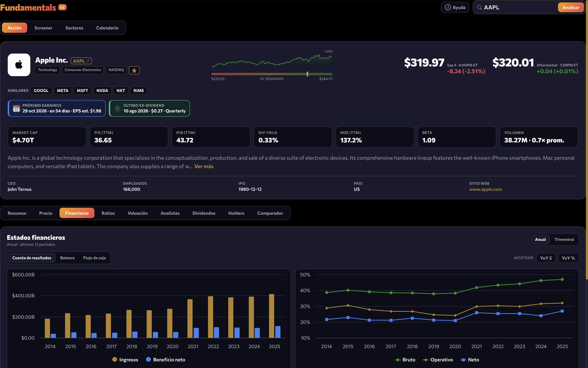Toggle the Operativo margin legend
The width and height of the screenshot is (588, 368).
click(x=438, y=360)
